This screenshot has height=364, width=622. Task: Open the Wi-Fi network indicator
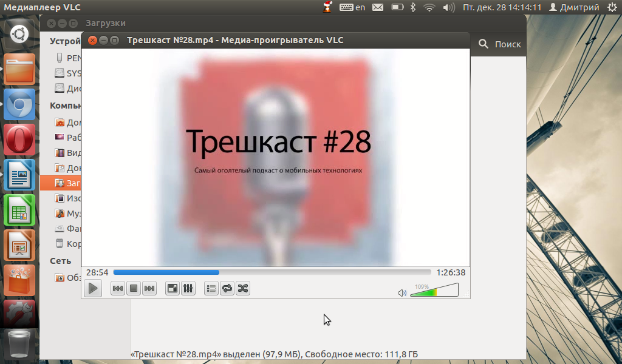(x=429, y=7)
